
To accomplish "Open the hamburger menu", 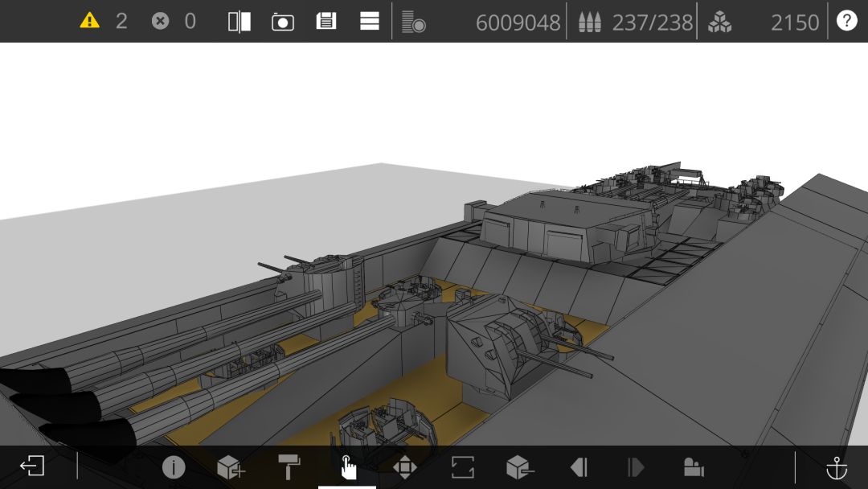I will point(369,21).
